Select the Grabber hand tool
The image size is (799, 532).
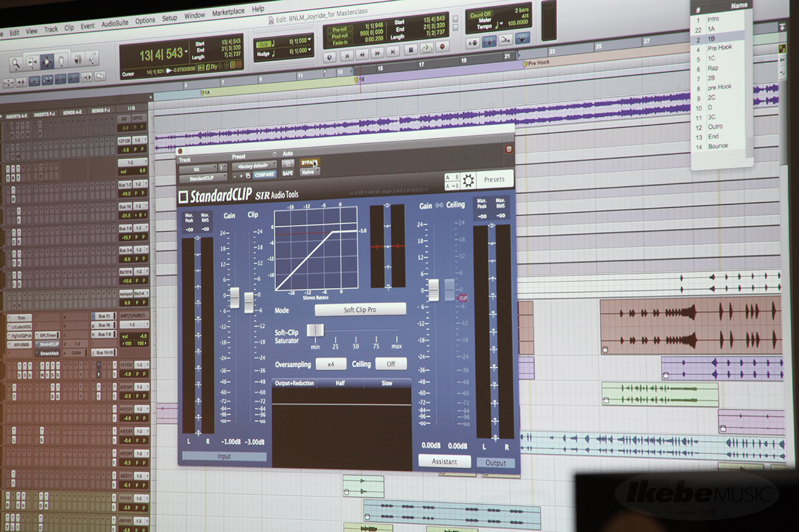pyautogui.click(x=62, y=61)
